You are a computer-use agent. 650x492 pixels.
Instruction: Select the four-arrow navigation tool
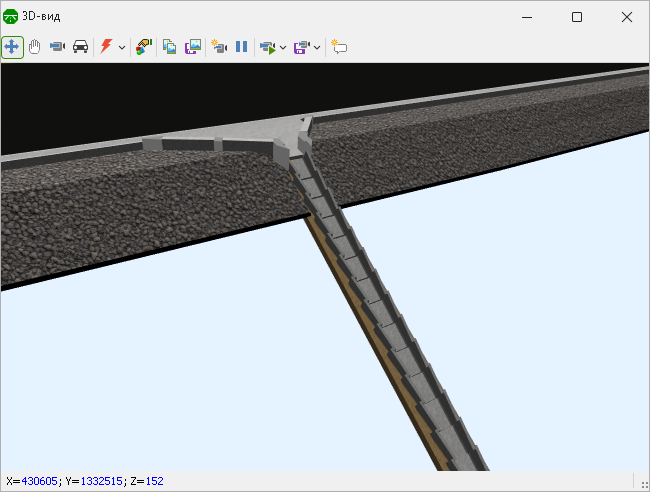[x=13, y=47]
